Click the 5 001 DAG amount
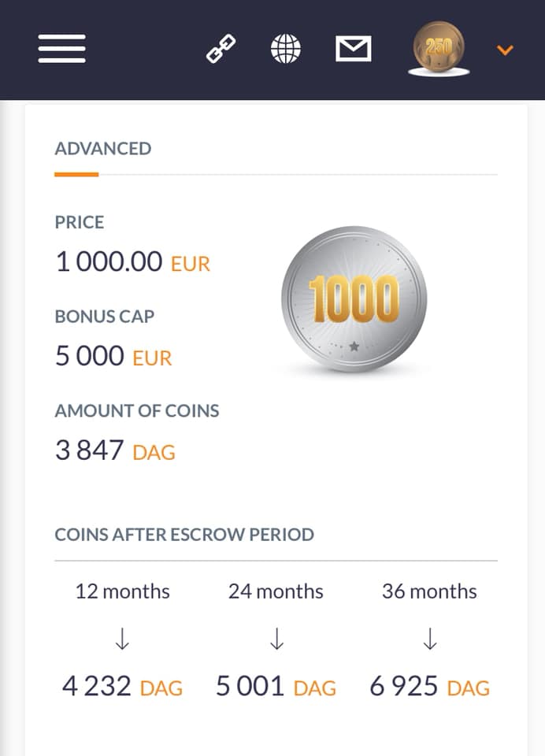 pyautogui.click(x=276, y=687)
